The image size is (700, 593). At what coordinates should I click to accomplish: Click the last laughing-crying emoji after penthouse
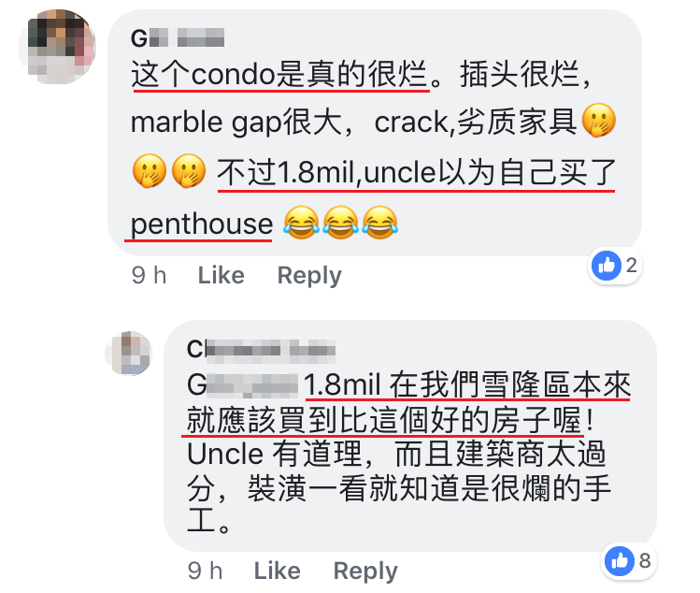[380, 222]
